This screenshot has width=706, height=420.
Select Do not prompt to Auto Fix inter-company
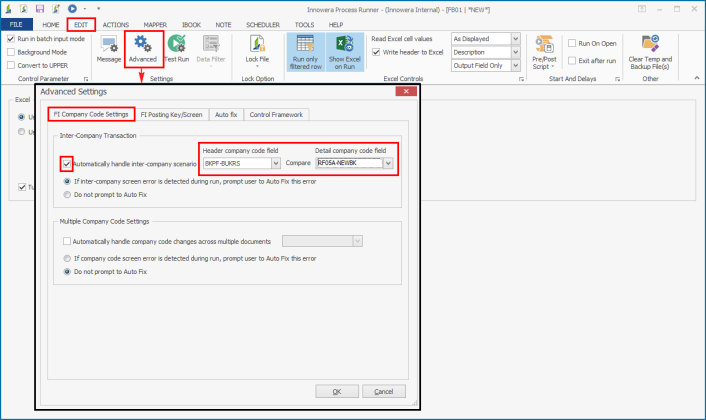pos(68,194)
